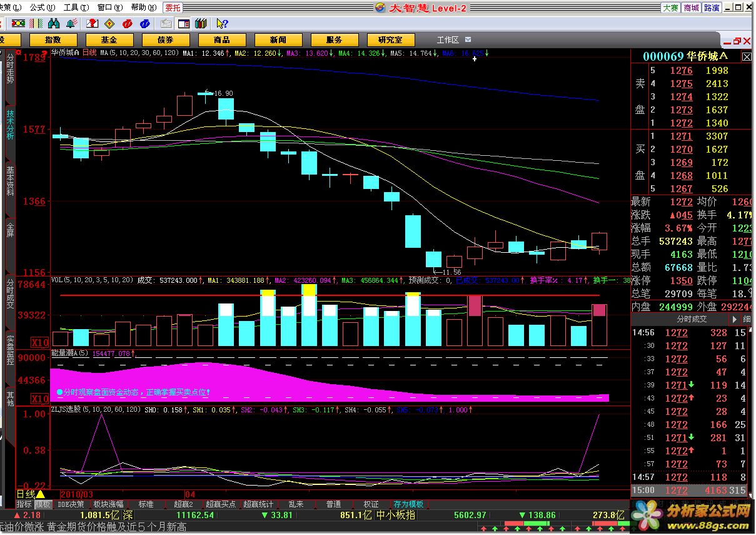Click the help cursor question-mark icon
756x535 pixels.
click(x=221, y=24)
